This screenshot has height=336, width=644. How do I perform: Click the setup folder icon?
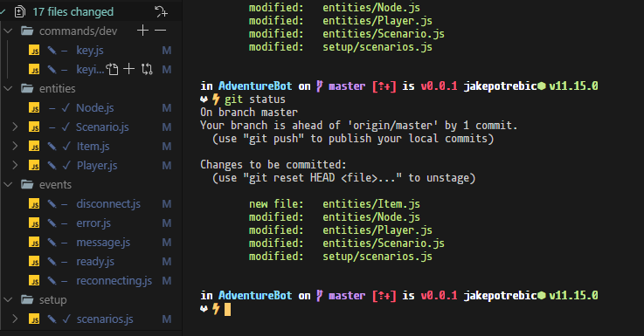pyautogui.click(x=27, y=300)
